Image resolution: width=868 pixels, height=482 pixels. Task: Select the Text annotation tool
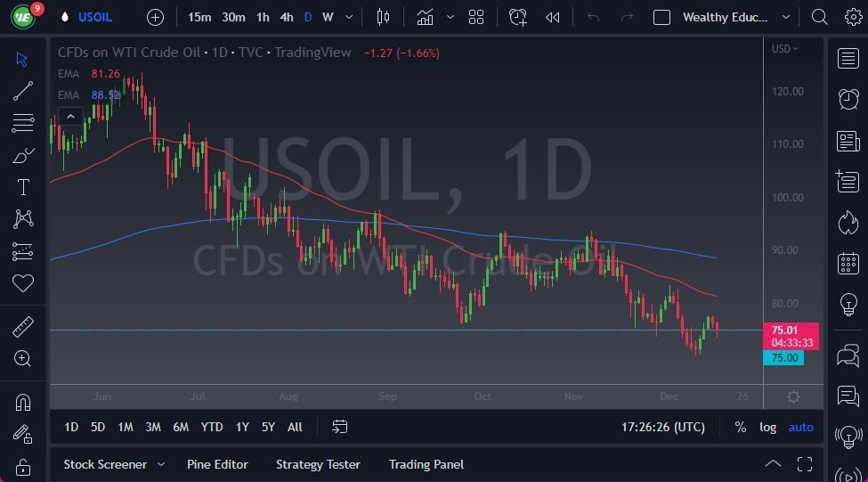pos(23,187)
